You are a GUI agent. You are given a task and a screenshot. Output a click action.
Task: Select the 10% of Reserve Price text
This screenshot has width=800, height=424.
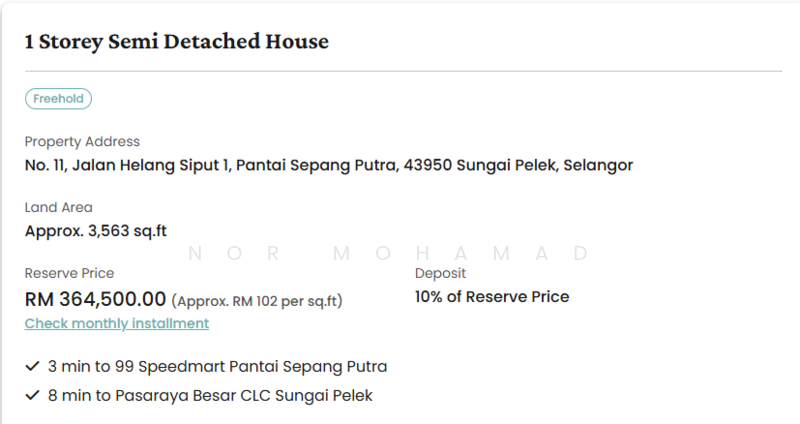(491, 297)
